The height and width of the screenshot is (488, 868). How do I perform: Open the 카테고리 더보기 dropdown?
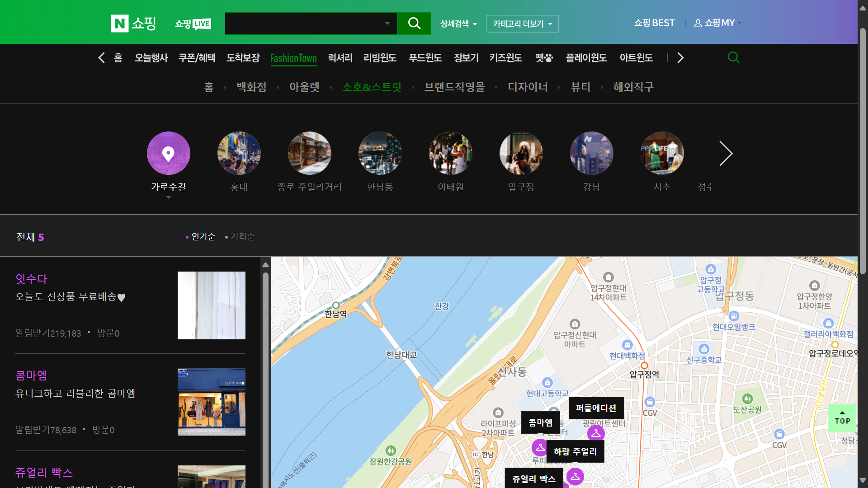click(x=522, y=23)
